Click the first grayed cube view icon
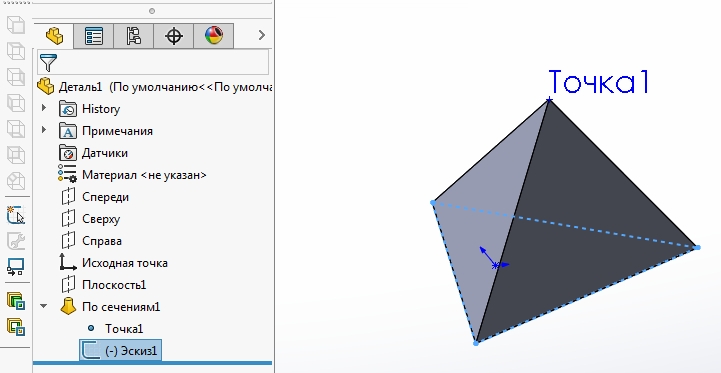The image size is (721, 373). pyautogui.click(x=16, y=24)
